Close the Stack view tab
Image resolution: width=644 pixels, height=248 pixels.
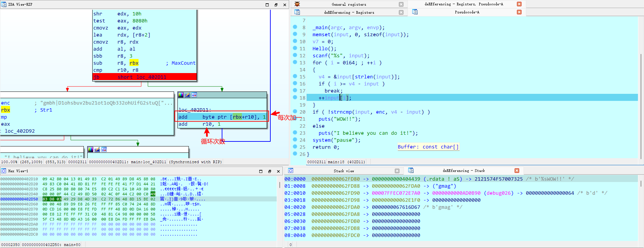[x=397, y=171]
